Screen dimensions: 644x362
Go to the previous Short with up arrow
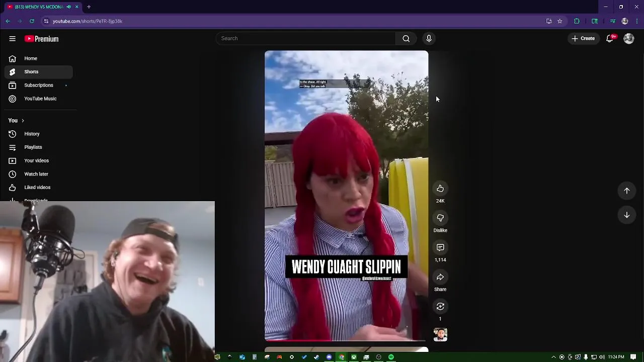(x=627, y=191)
